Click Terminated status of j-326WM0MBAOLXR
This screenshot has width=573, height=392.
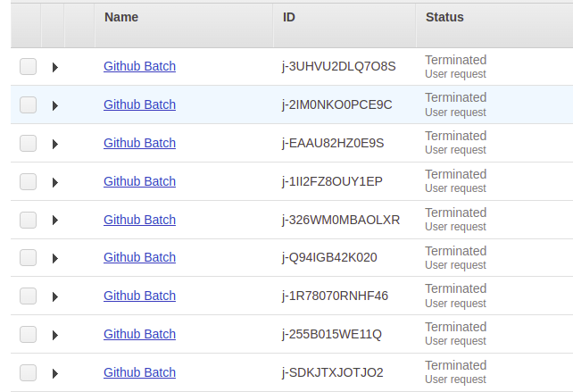(456, 213)
